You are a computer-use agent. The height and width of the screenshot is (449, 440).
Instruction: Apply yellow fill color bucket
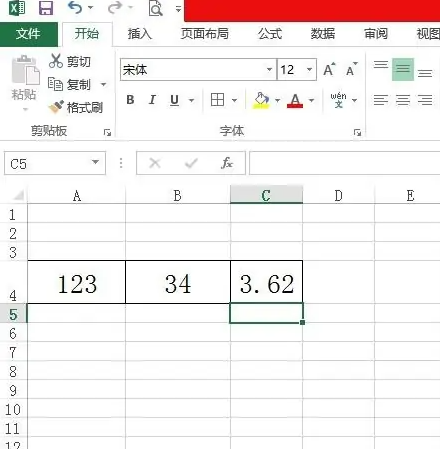click(261, 100)
